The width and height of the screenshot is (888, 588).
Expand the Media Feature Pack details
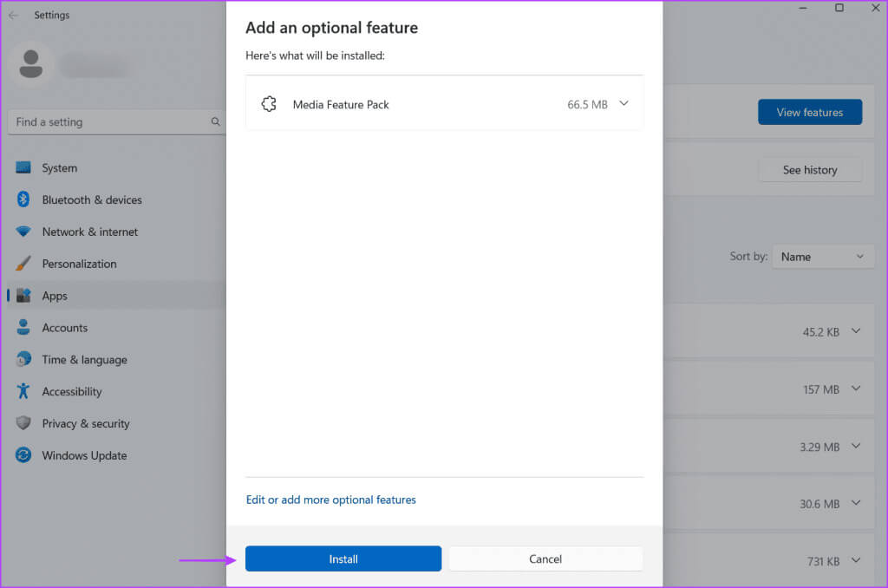click(x=624, y=104)
